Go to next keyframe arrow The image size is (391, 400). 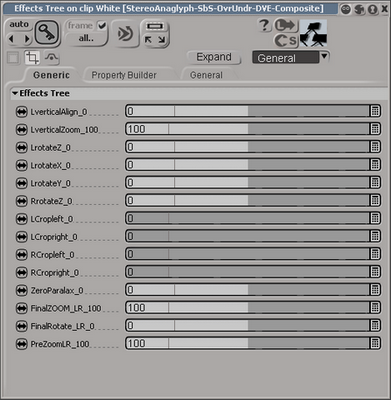pyautogui.click(x=27, y=39)
